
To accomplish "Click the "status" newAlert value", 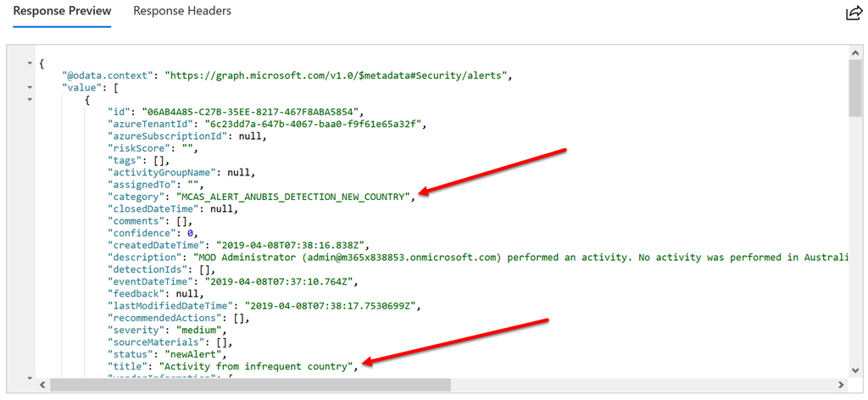I will (187, 354).
